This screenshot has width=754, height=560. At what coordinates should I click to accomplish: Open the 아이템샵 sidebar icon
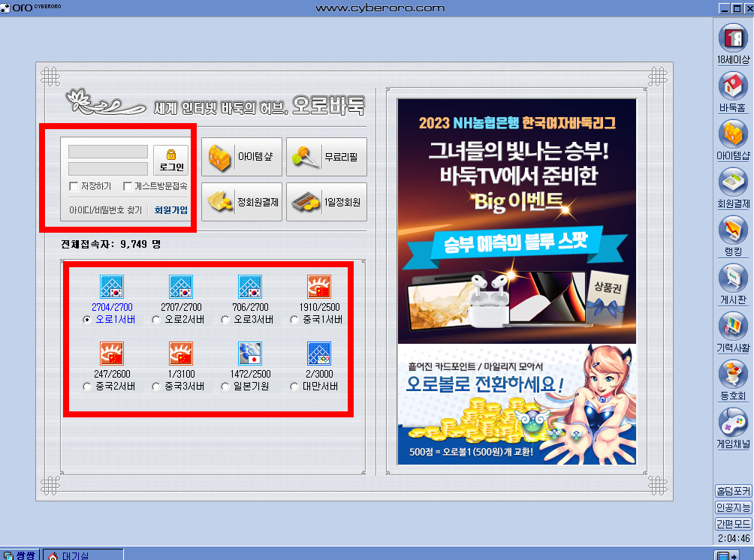733,134
